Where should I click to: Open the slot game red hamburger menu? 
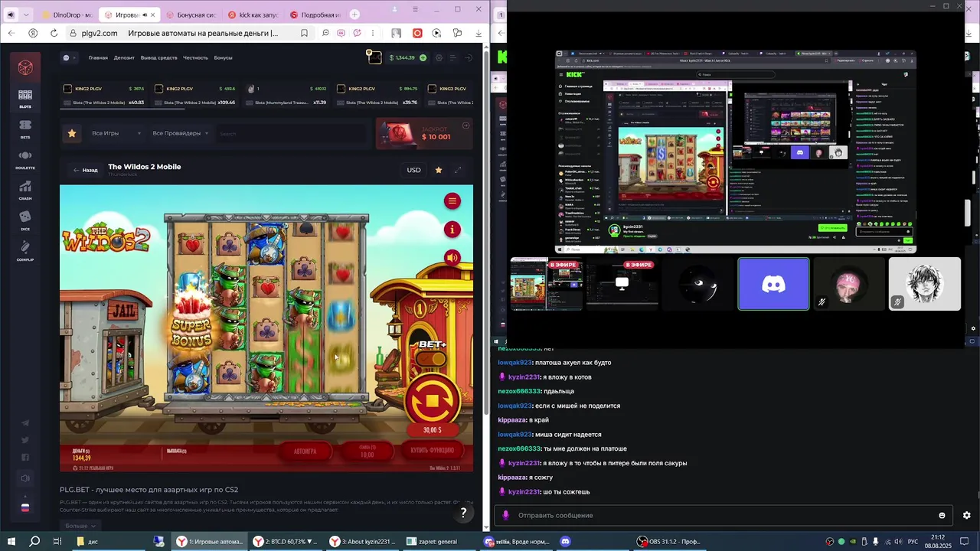(x=452, y=201)
